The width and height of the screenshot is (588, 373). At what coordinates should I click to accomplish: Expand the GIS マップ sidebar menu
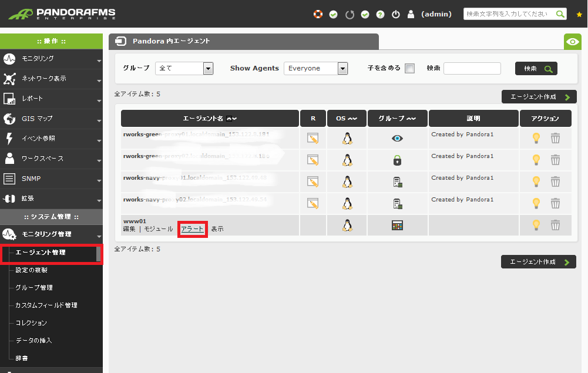[x=51, y=119]
